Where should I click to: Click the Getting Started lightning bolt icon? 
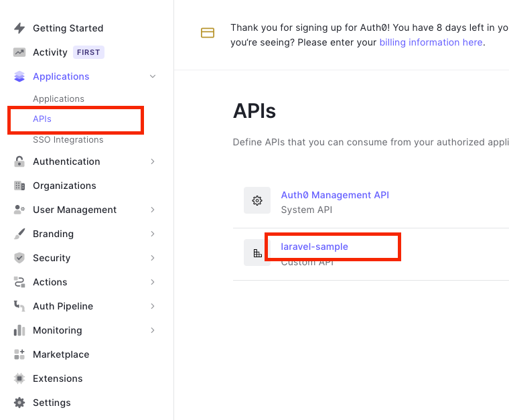pos(19,28)
